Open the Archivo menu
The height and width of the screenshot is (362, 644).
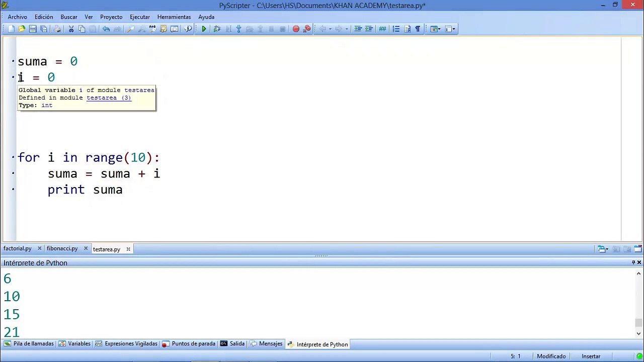18,17
